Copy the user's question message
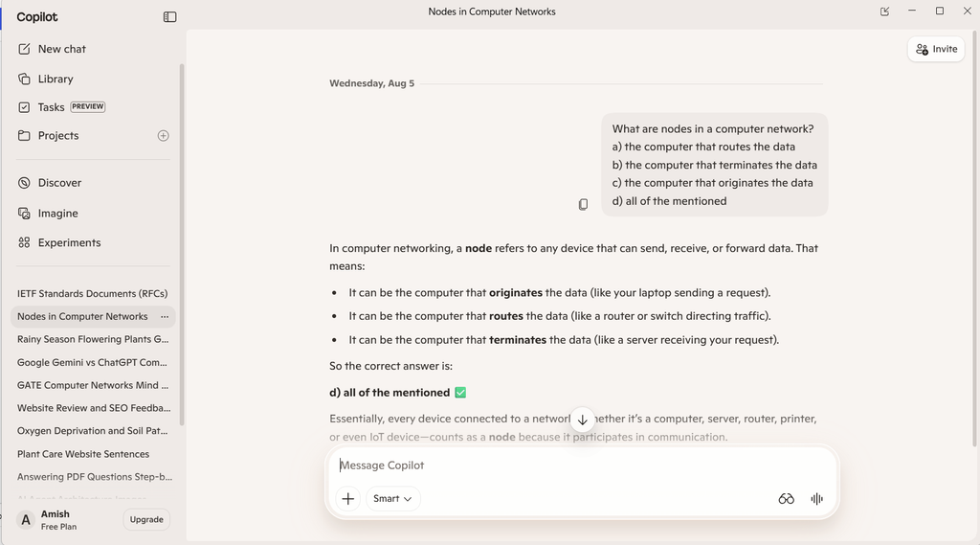The image size is (980, 545). pyautogui.click(x=583, y=205)
